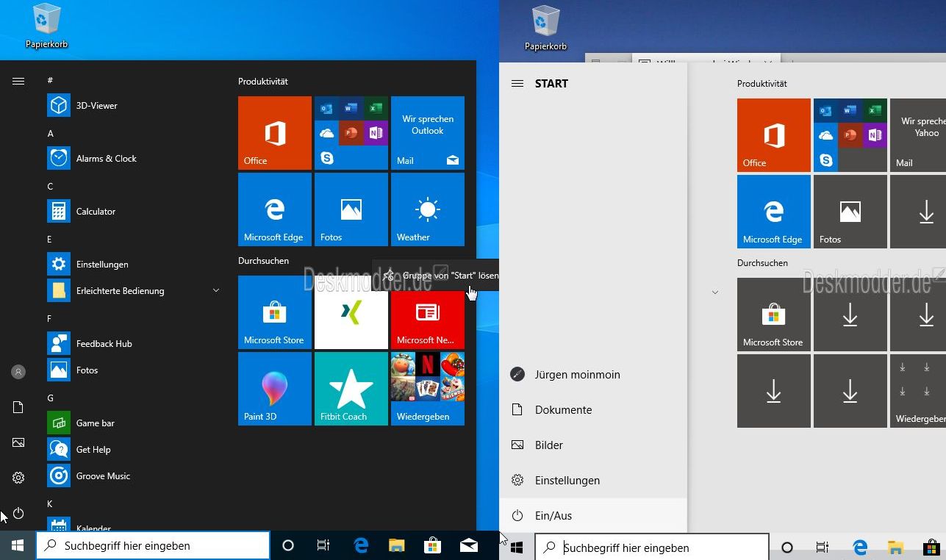Launch the Paint 3D tile
The height and width of the screenshot is (560, 946).
click(275, 389)
